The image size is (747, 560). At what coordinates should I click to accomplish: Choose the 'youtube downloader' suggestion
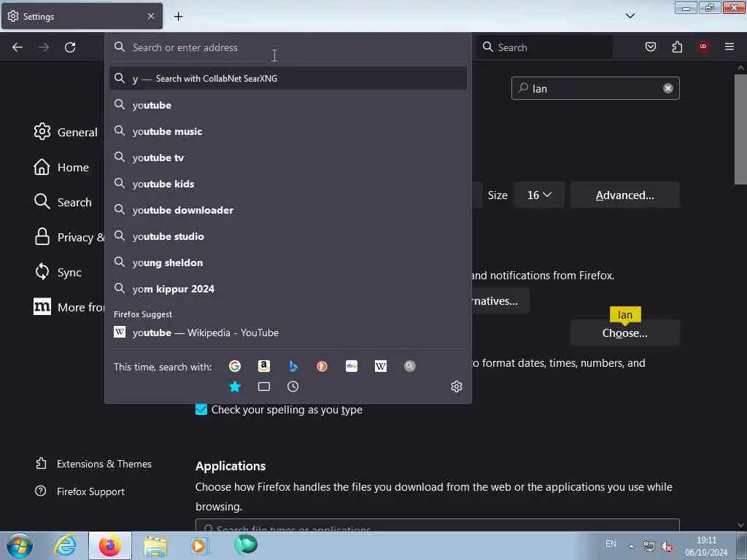[x=287, y=209]
